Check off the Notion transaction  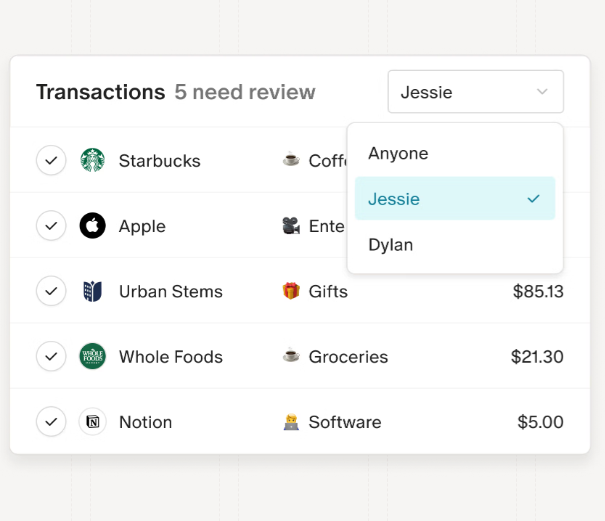(x=51, y=422)
